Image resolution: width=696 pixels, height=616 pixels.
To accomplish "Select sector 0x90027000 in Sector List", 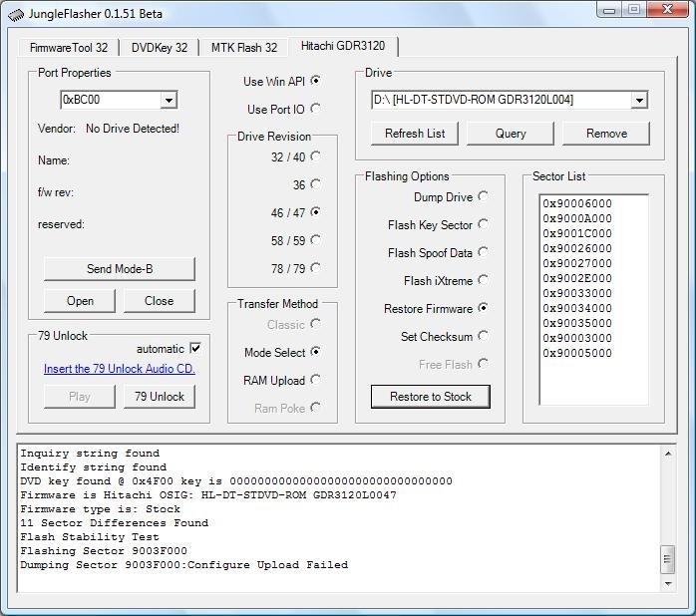I will click(577, 263).
